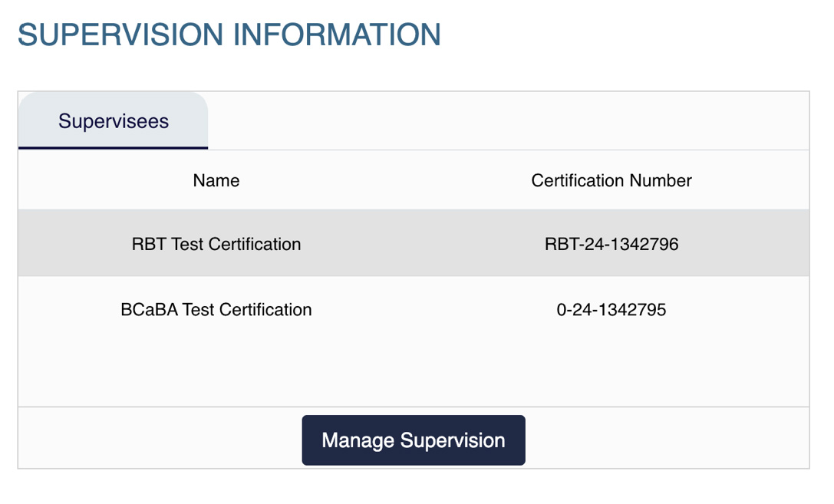The width and height of the screenshot is (834, 504).
Task: Click the word Manage on the button
Action: [358, 441]
